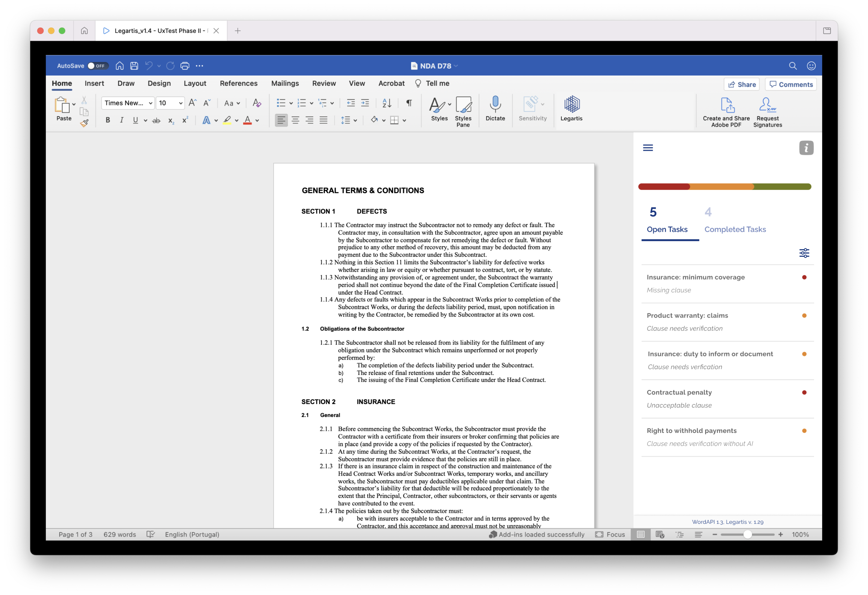Image resolution: width=868 pixels, height=595 pixels.
Task: Toggle Bold formatting
Action: [x=107, y=120]
